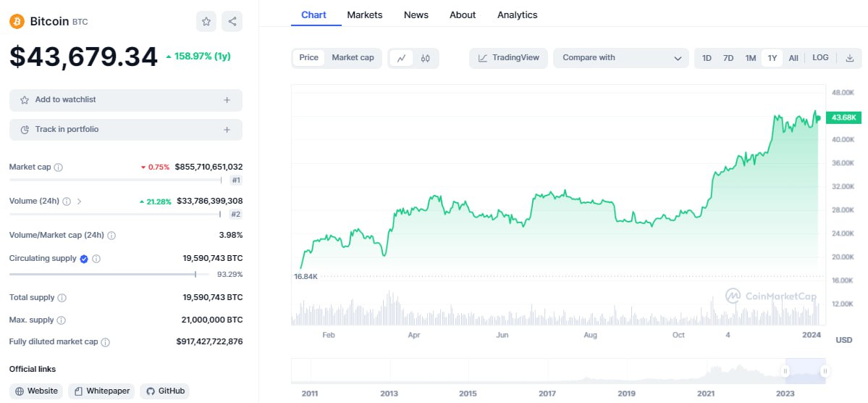The height and width of the screenshot is (403, 868).
Task: Enable LOG scale on chart
Action: pos(820,58)
